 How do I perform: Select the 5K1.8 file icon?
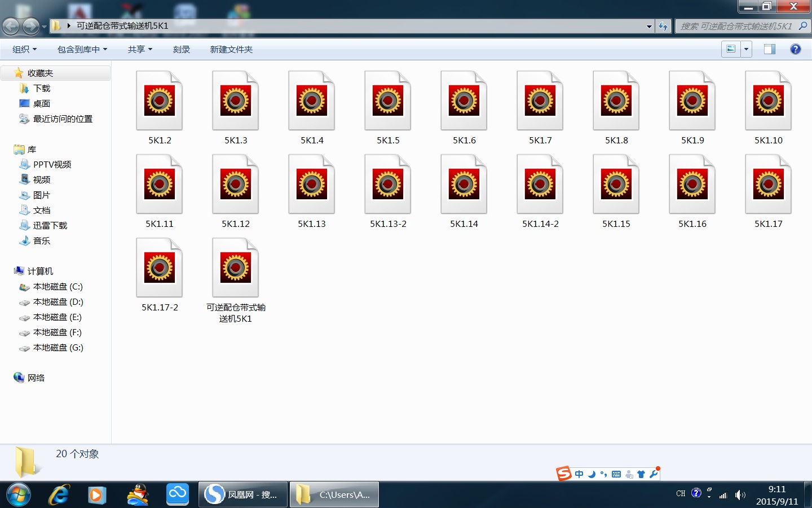[x=616, y=101]
